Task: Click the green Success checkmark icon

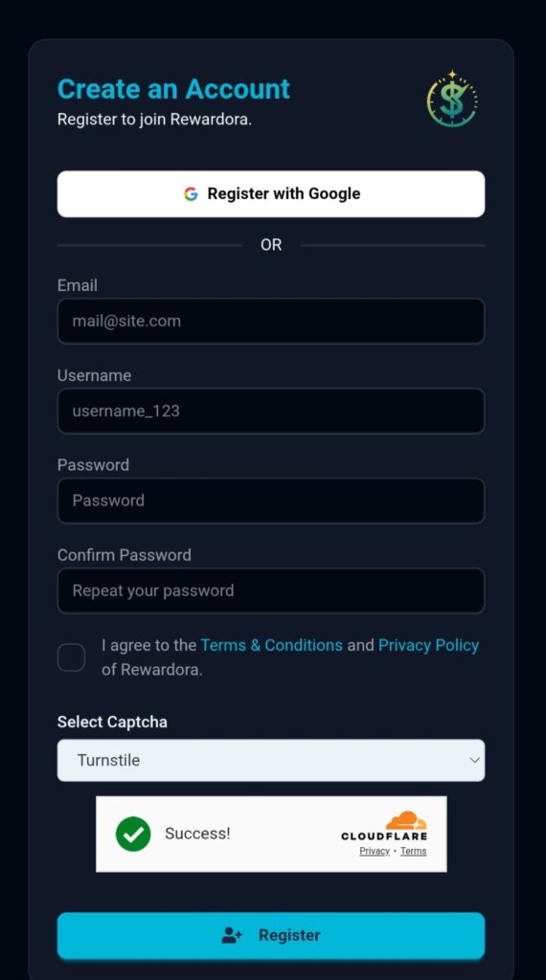Action: coord(133,834)
